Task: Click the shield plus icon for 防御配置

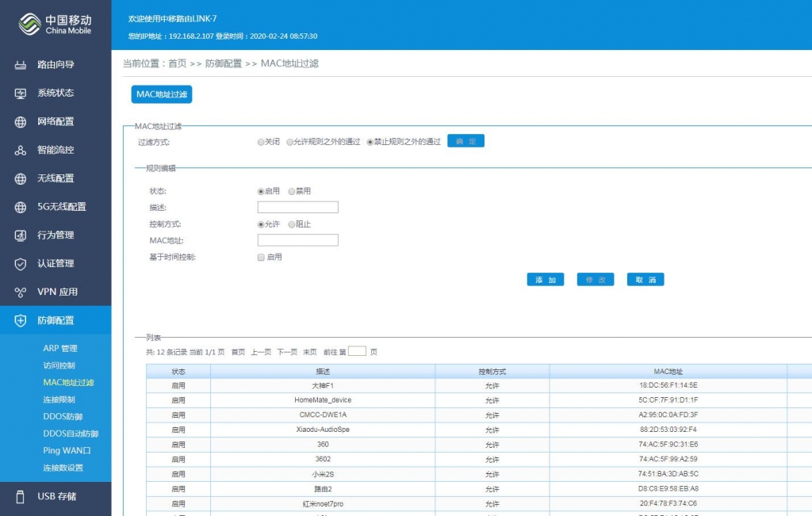Action: 20,320
